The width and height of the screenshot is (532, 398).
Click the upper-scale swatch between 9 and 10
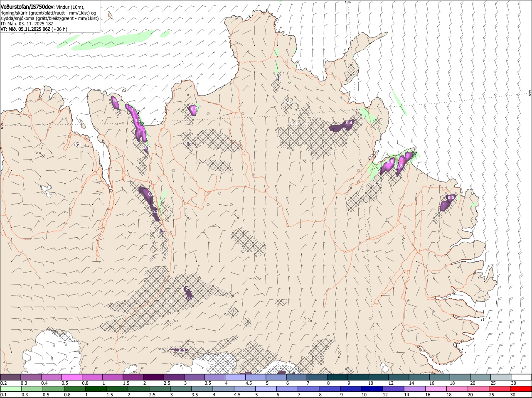358,377
